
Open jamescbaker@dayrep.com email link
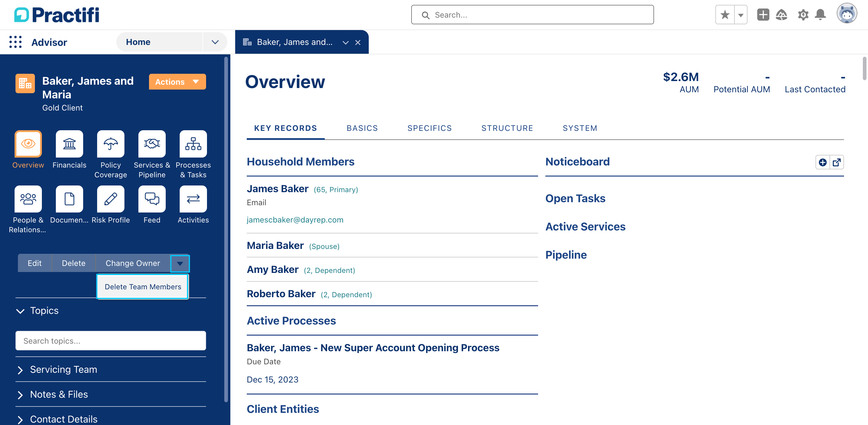pos(295,220)
